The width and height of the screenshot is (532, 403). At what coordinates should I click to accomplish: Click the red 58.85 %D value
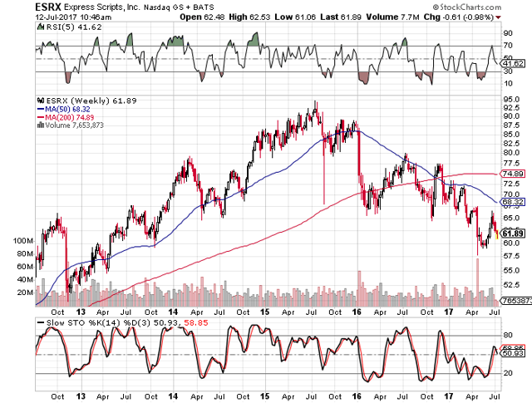(x=196, y=323)
